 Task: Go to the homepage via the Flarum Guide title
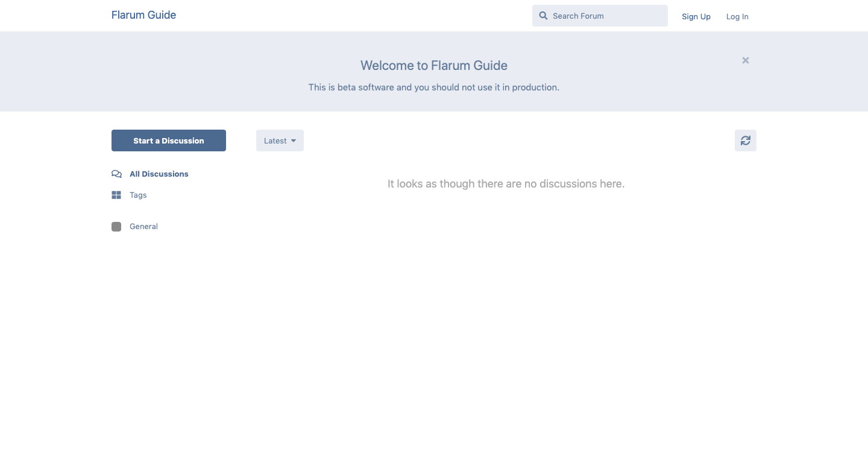tap(143, 14)
